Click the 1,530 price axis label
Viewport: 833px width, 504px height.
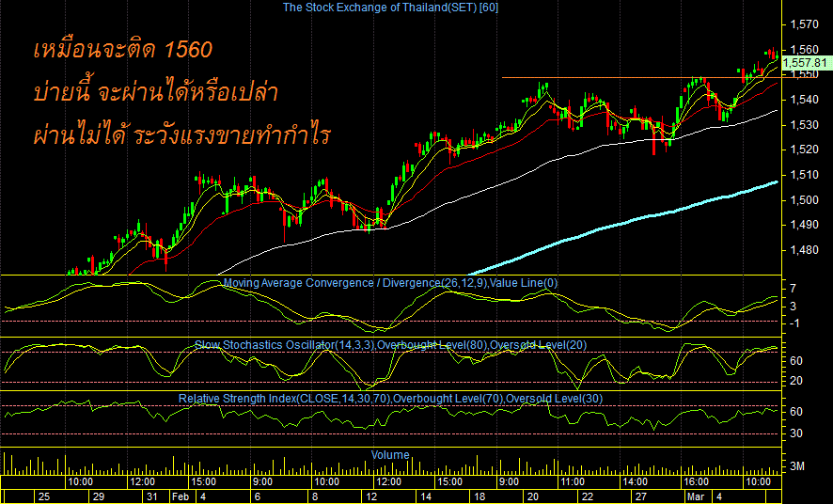(x=804, y=124)
